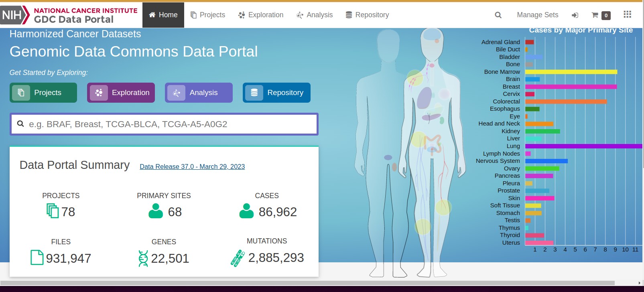Click the files count 931,947
This screenshot has height=292, width=644.
69,258
